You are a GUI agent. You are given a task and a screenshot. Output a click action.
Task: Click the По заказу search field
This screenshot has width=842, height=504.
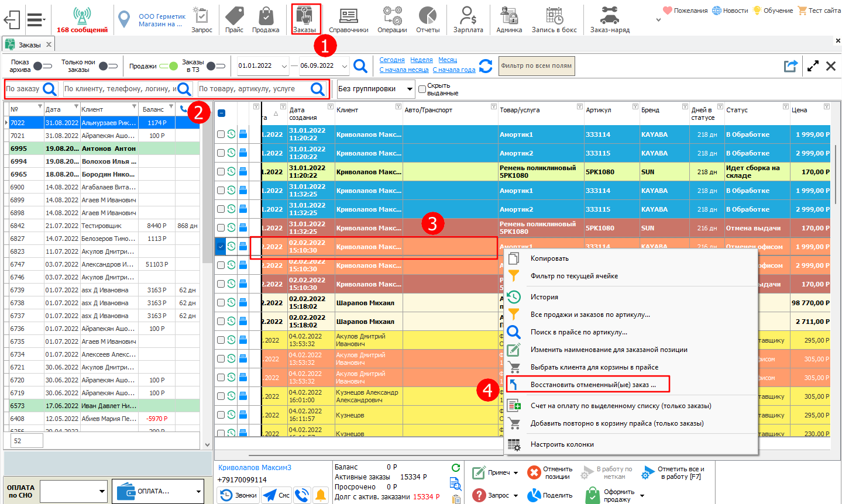22,89
